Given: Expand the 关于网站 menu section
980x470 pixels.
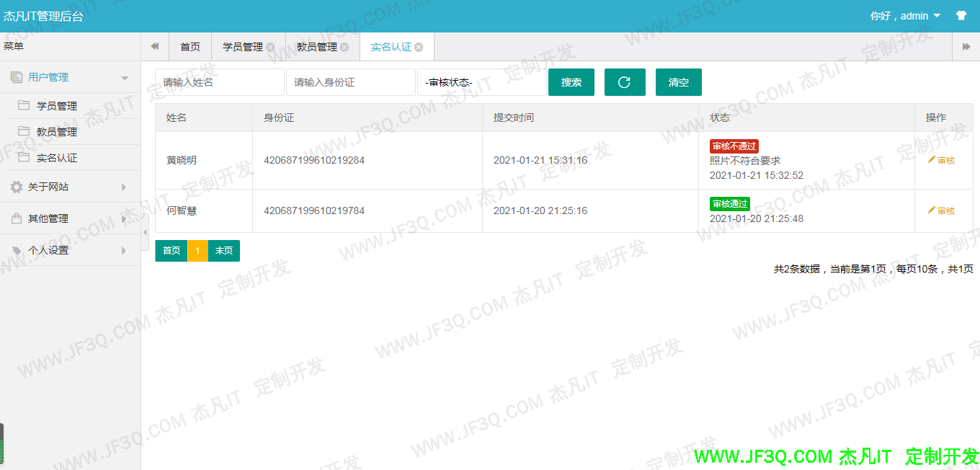Looking at the screenshot, I should pyautogui.click(x=69, y=187).
